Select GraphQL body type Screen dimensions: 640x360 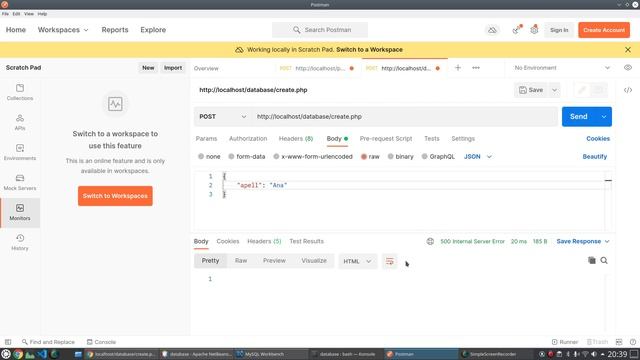438,157
